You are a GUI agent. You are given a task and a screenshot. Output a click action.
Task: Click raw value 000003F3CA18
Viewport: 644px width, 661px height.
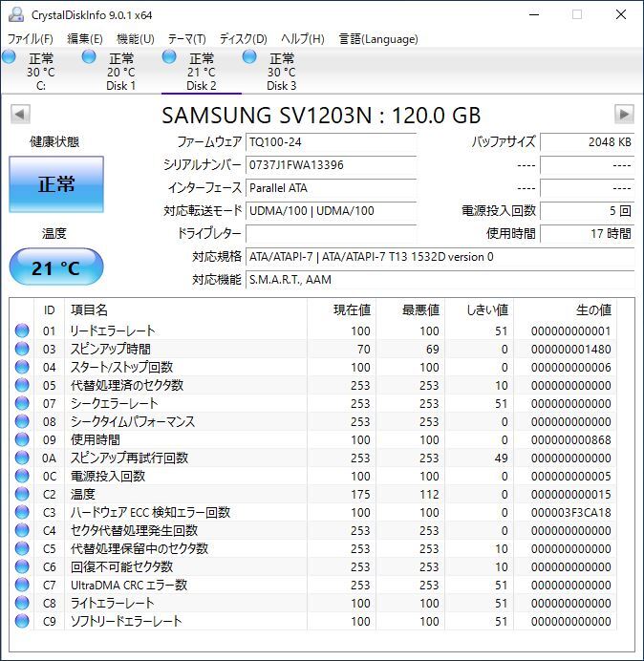click(570, 512)
